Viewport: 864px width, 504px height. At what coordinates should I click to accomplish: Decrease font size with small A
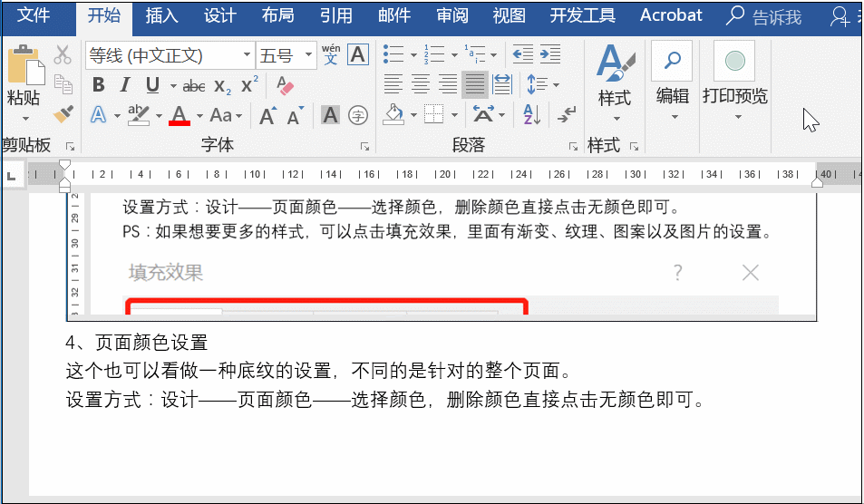point(296,116)
